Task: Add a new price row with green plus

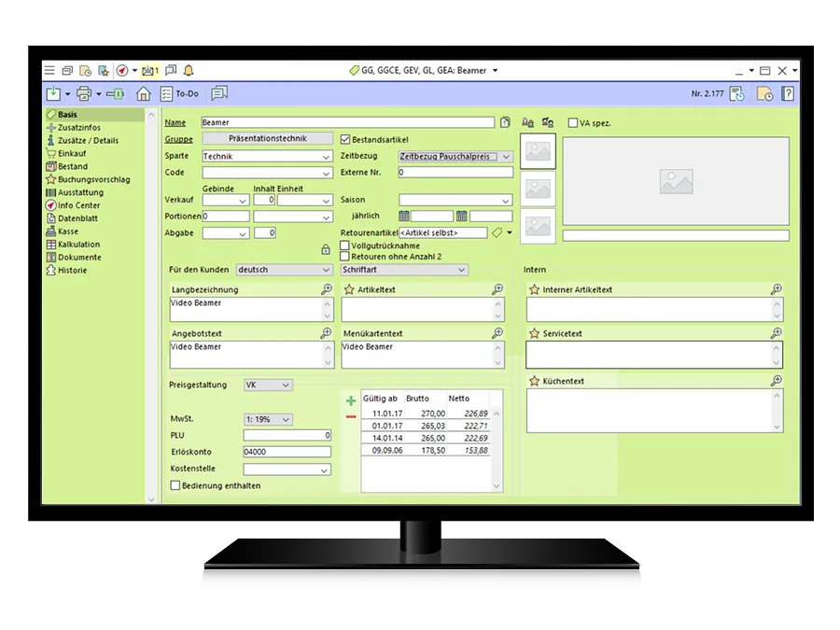Action: (x=351, y=400)
